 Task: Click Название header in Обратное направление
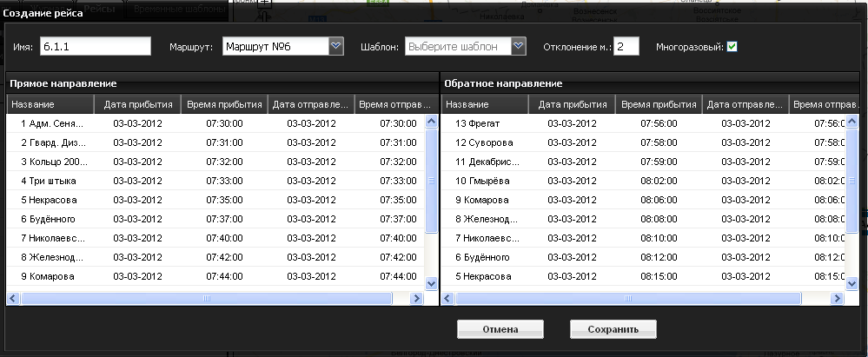point(485,104)
